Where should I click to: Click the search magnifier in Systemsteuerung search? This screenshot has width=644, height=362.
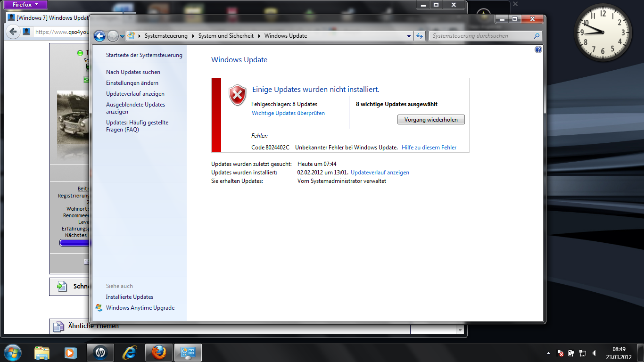[537, 36]
